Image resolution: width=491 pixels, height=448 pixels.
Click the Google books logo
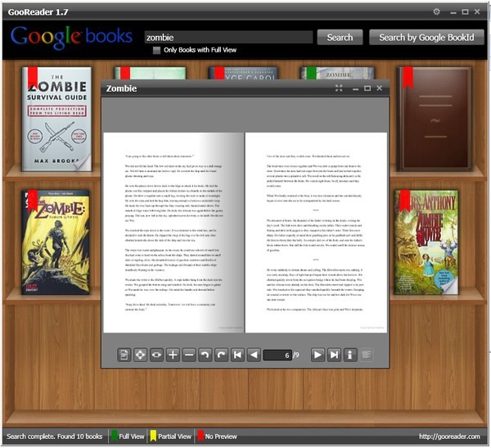(x=71, y=38)
